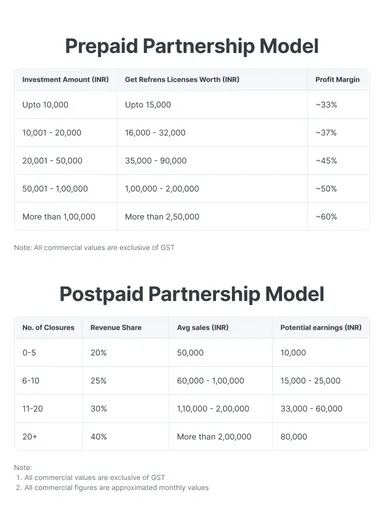The width and height of the screenshot is (384, 527).
Task: Select the Investment Amount (INR) column header
Action: click(x=66, y=80)
